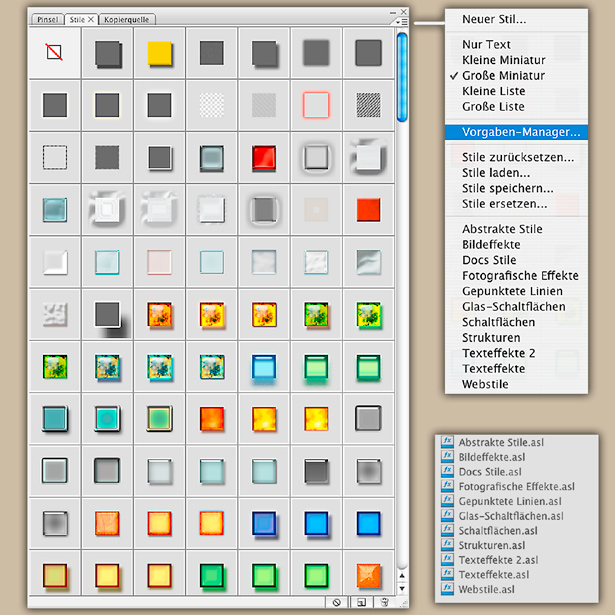
Task: Apply the checkerboard transparent style
Action: [x=212, y=105]
